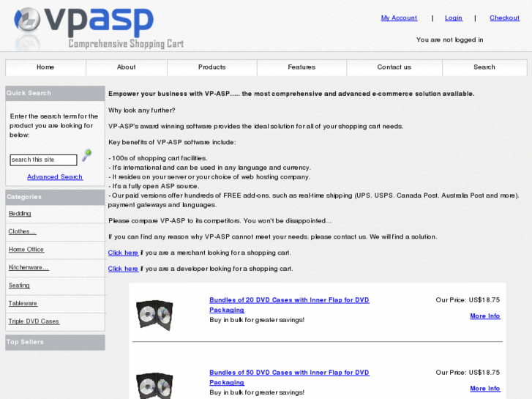
Task: Browse the Bedding category
Action: pos(20,214)
